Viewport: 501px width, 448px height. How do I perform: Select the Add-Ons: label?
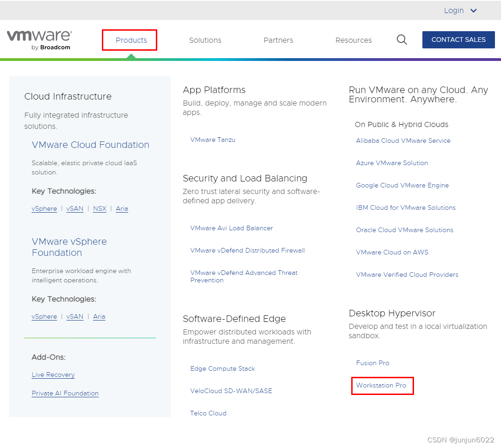pos(48,357)
